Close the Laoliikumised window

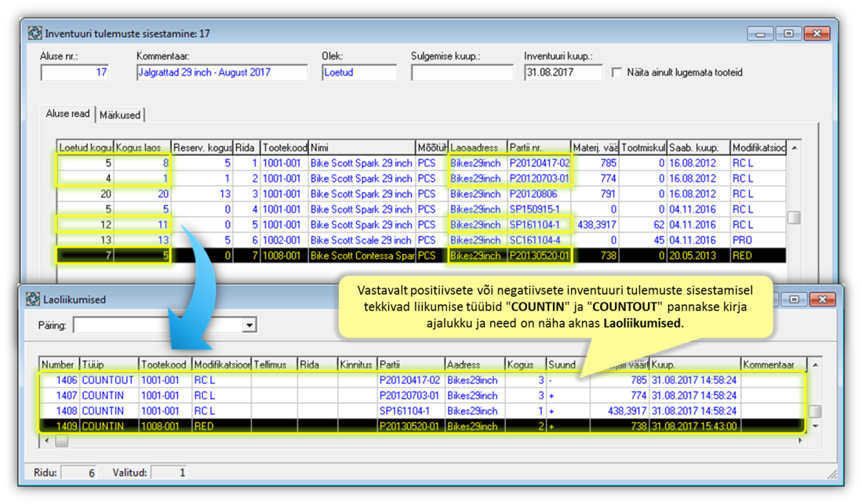823,299
